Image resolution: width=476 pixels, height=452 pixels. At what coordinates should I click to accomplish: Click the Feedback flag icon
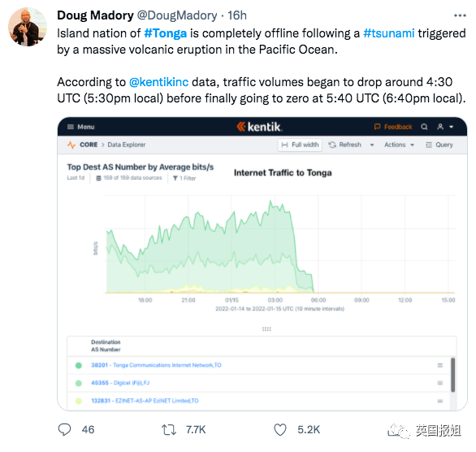[x=377, y=127]
